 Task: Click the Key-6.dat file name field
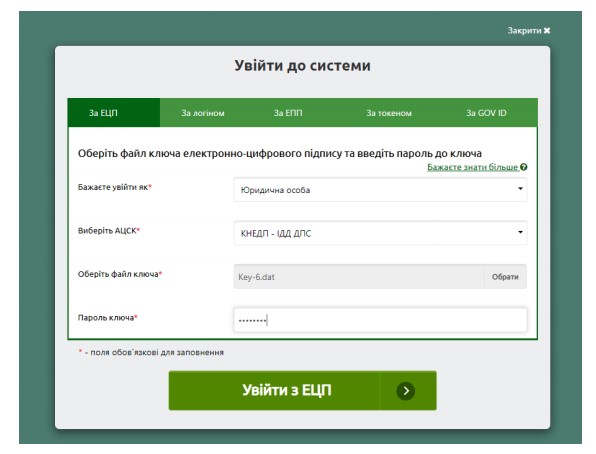pos(359,277)
